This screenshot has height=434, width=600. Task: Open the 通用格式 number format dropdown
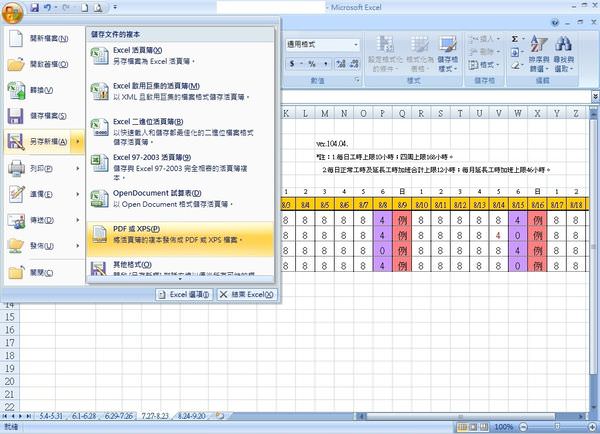tap(356, 45)
